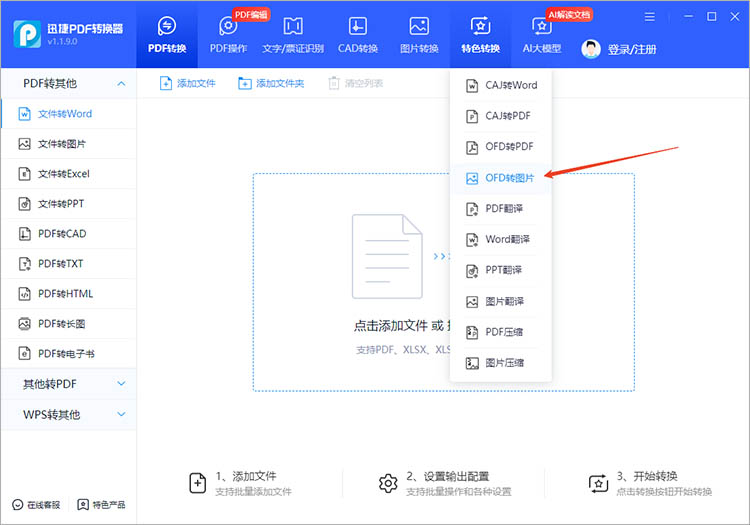Screen dimensions: 750x525
Task: Click the 添加文件夹 button
Action: coord(271,84)
